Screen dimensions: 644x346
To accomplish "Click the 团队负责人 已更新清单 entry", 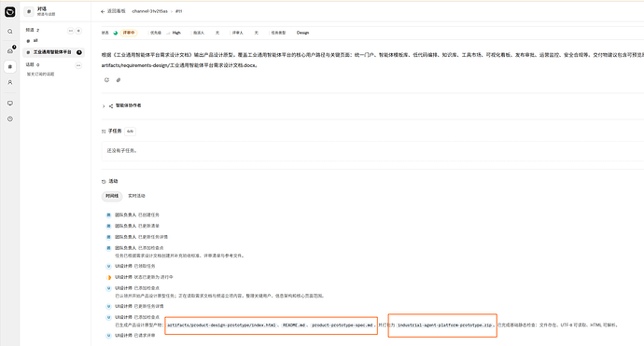I will pos(137,226).
